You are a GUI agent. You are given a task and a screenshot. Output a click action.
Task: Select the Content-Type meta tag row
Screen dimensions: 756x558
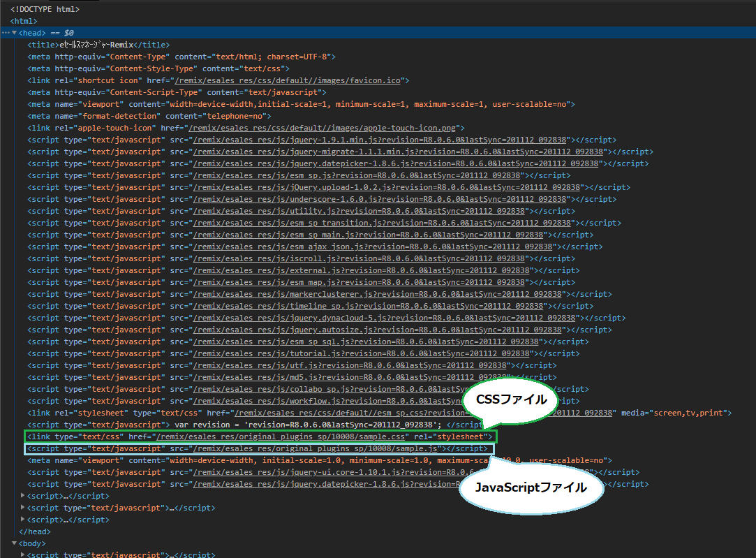click(x=181, y=57)
